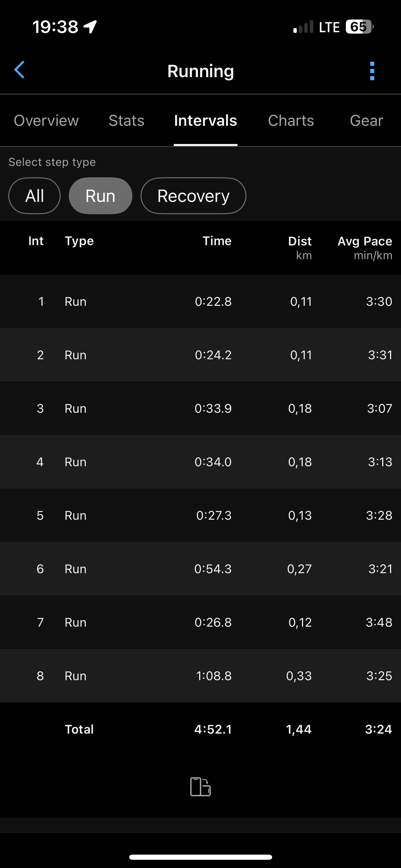Tap interval 6 row with distance 0,27

tap(200, 569)
